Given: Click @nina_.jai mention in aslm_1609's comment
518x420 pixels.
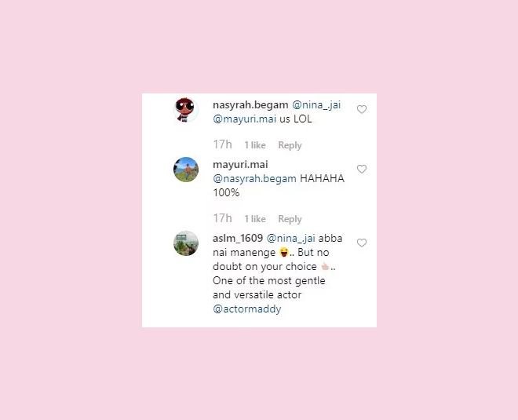Looking at the screenshot, I should [290, 238].
